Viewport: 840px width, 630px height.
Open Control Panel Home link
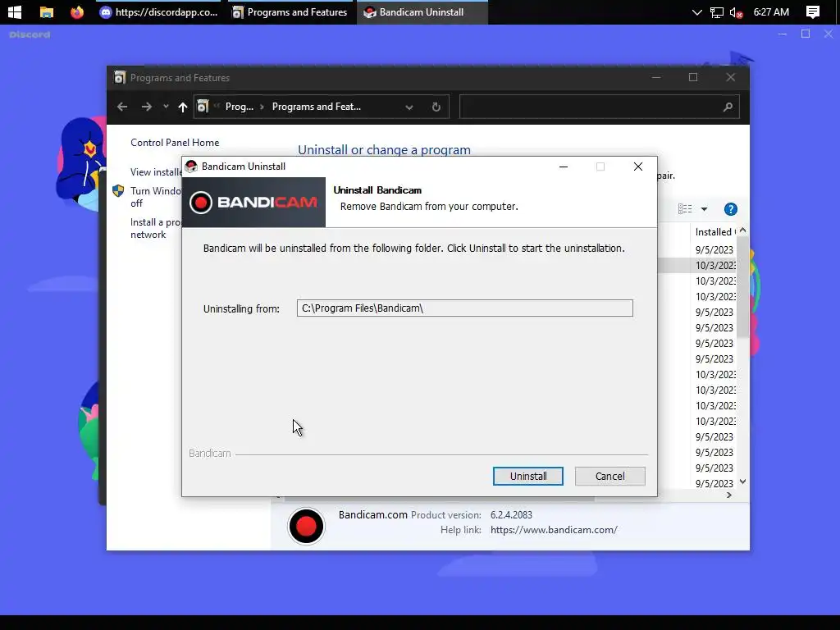tap(175, 143)
